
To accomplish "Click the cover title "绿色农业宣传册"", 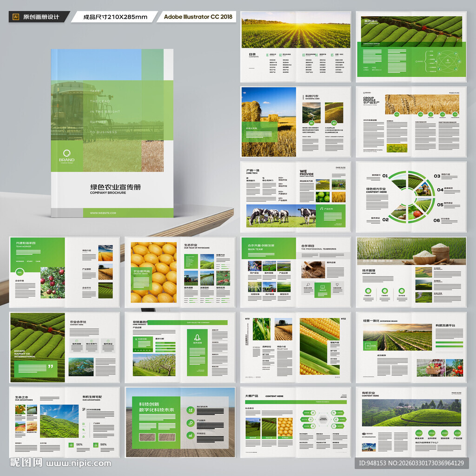I will (x=115, y=187).
